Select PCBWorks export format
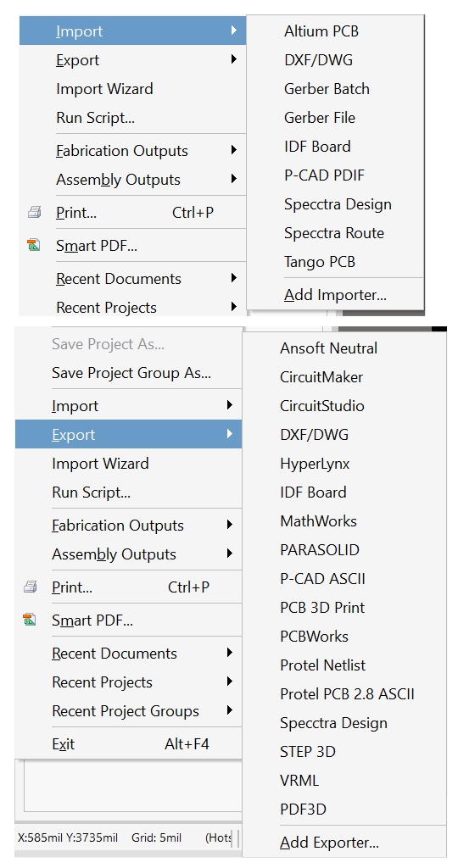This screenshot has width=458, height=868. (x=315, y=637)
